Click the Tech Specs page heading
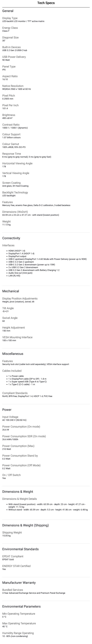 [46, 3]
